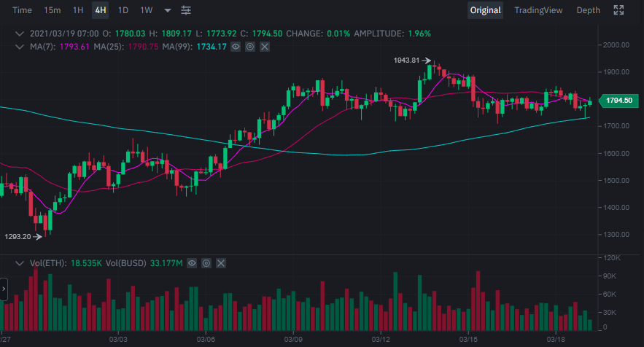
Task: Expand the left side panel handle
Action: coord(4,289)
